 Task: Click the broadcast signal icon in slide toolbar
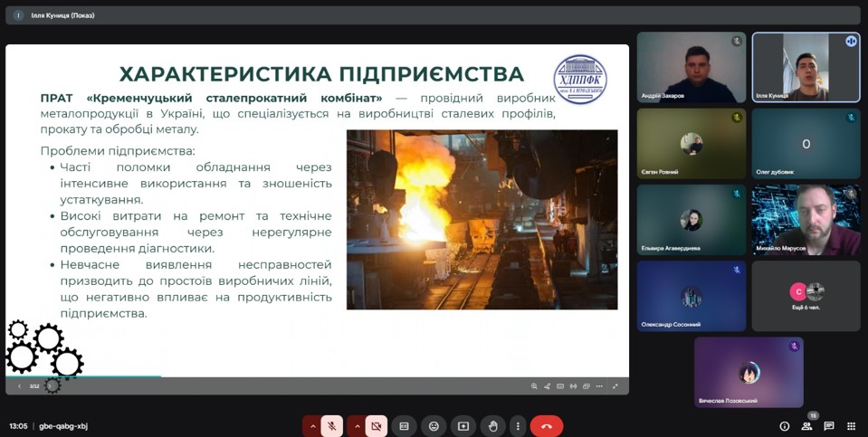pyautogui.click(x=573, y=386)
